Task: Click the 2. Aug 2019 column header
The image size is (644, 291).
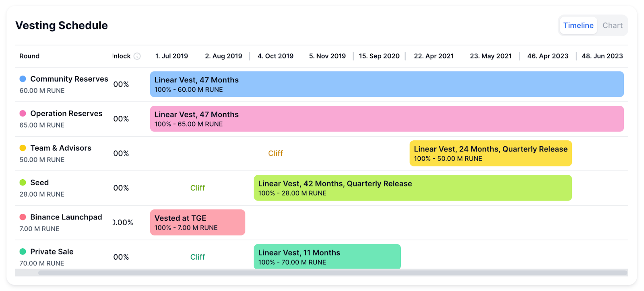Action: pos(223,56)
